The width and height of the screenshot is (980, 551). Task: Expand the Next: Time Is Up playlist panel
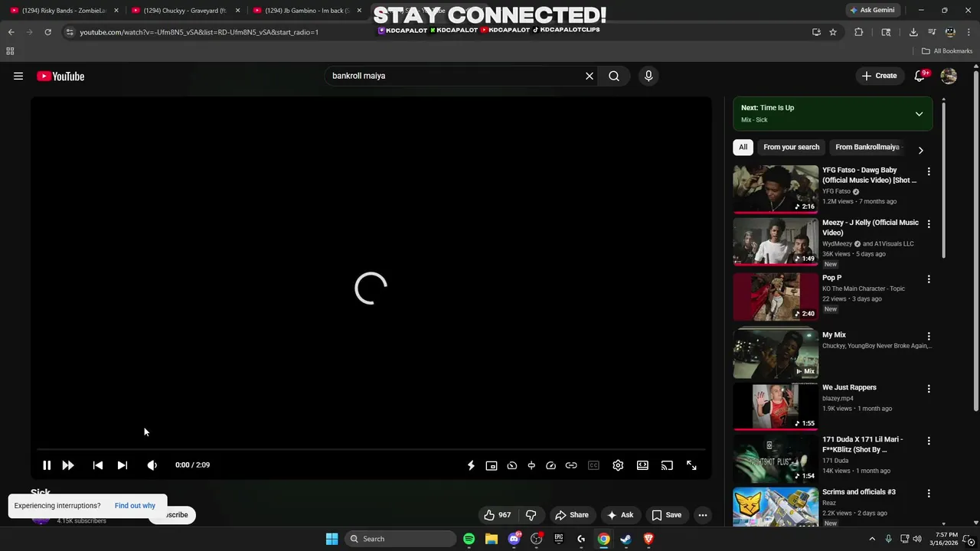tap(919, 114)
